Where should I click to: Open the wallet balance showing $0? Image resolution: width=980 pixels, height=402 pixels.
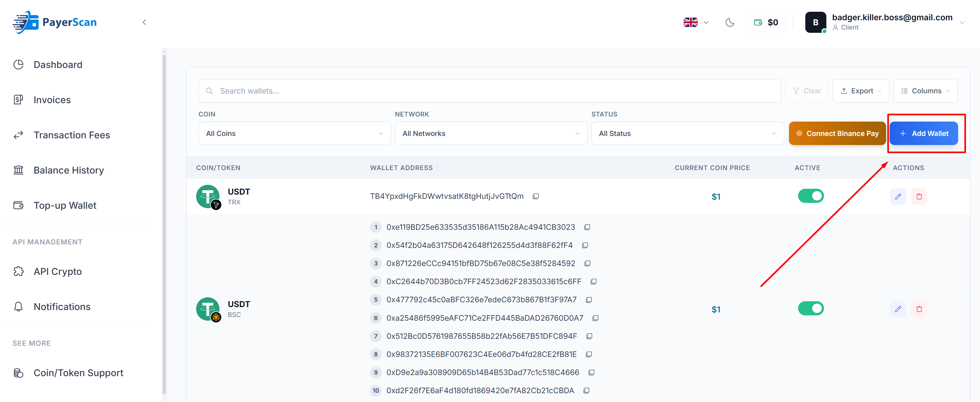(766, 22)
